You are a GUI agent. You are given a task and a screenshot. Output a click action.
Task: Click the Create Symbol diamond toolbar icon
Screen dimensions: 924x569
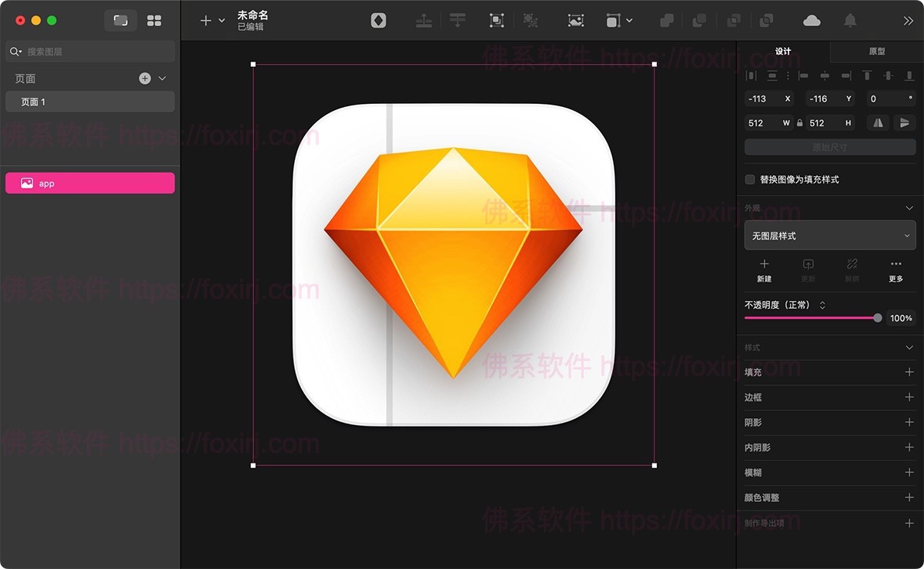coord(378,21)
